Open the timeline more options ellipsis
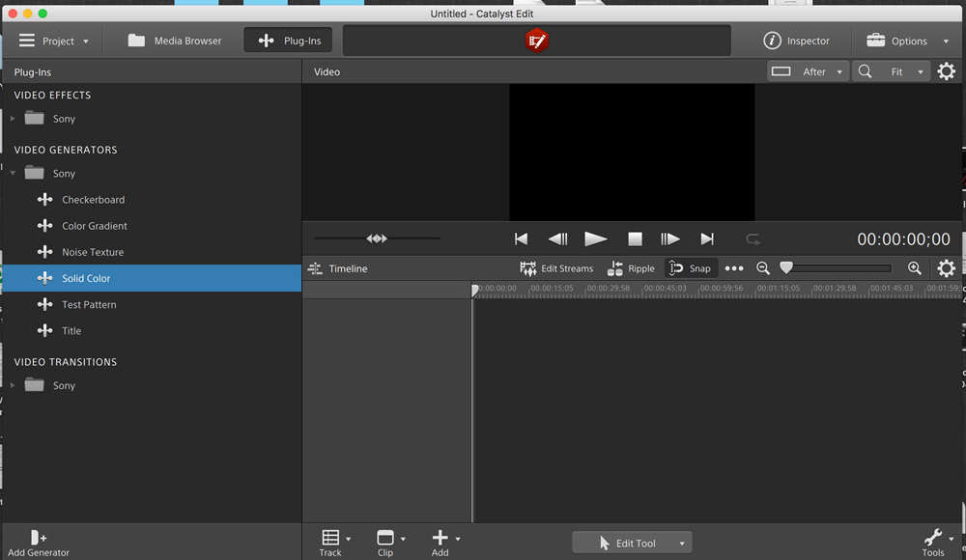The image size is (966, 560). [734, 268]
